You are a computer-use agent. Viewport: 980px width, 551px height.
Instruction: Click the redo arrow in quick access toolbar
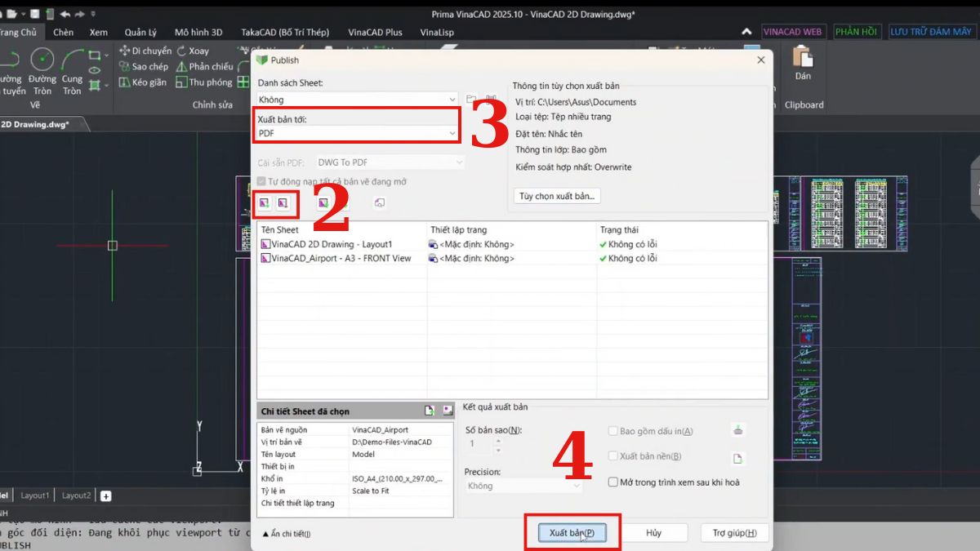(80, 14)
